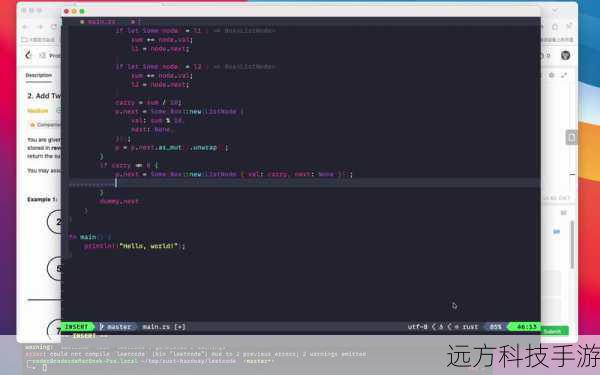Click the browser tab dropdown chevron top right
The height and width of the screenshot is (375, 600).
[554, 10]
